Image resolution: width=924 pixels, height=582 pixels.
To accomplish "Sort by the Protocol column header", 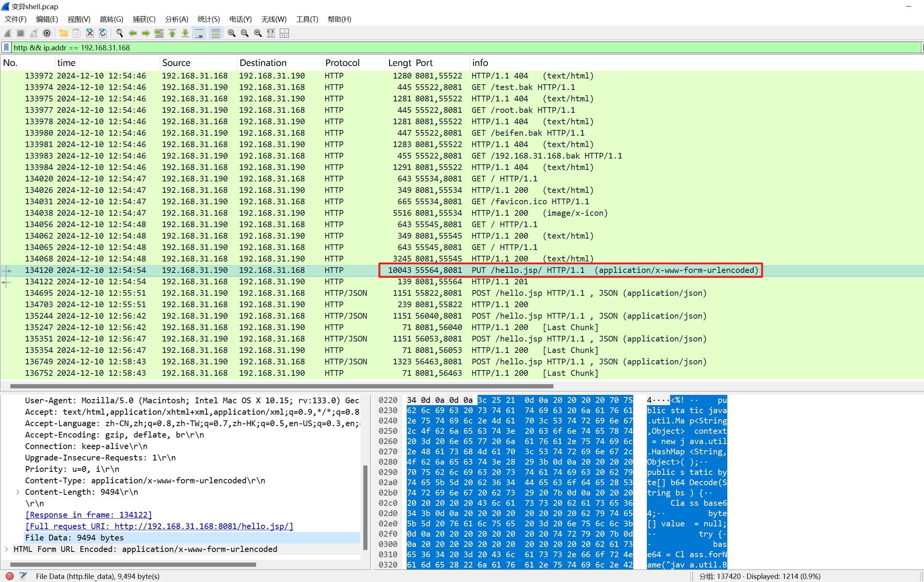I will 354,63.
